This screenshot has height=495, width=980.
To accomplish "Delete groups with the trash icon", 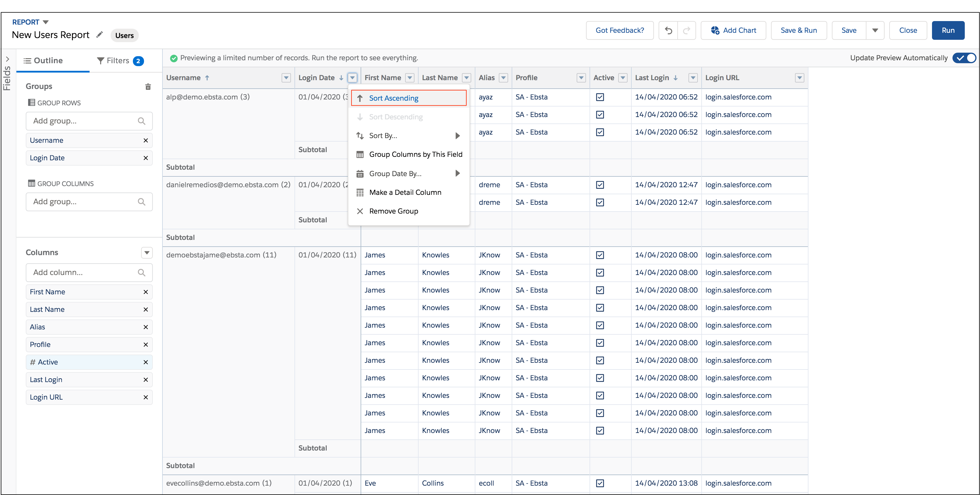I will coord(148,87).
